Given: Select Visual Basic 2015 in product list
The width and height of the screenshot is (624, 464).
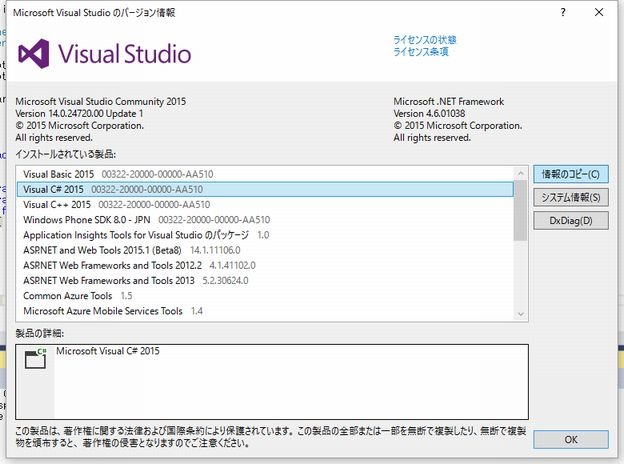Looking at the screenshot, I should pos(57,173).
